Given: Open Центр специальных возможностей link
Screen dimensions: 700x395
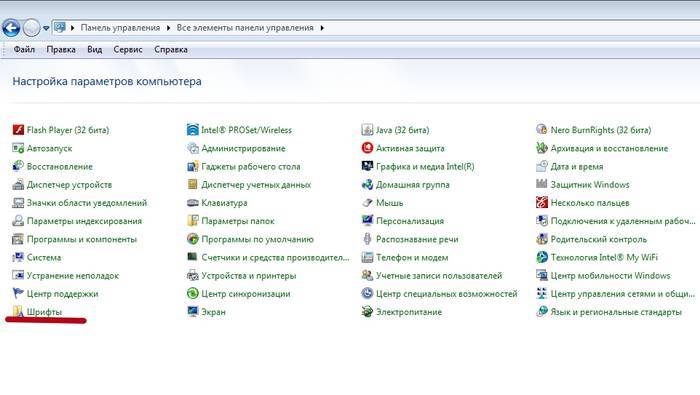Looking at the screenshot, I should [446, 294].
